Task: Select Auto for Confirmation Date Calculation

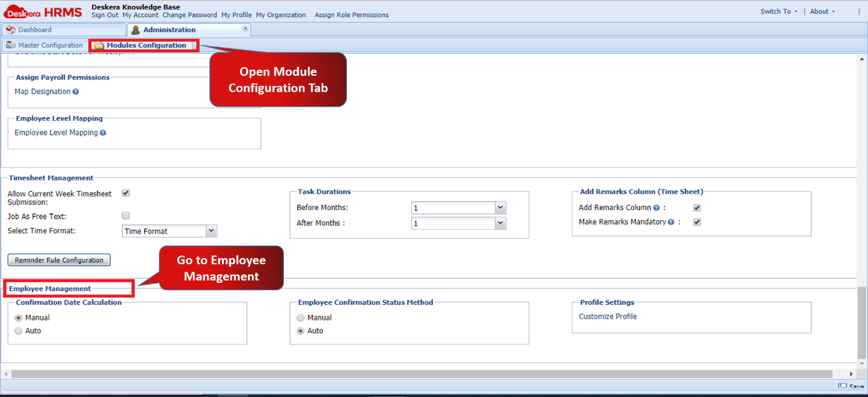Action: coord(19,331)
